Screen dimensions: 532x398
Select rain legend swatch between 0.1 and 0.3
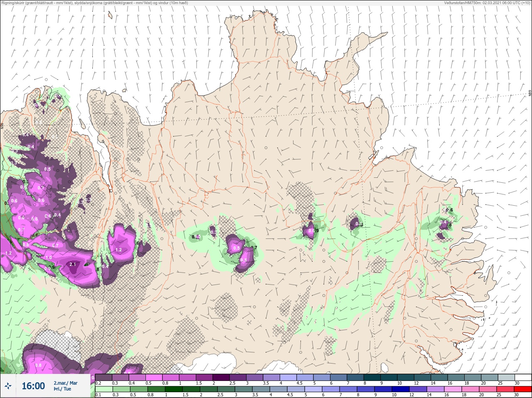coord(103,389)
